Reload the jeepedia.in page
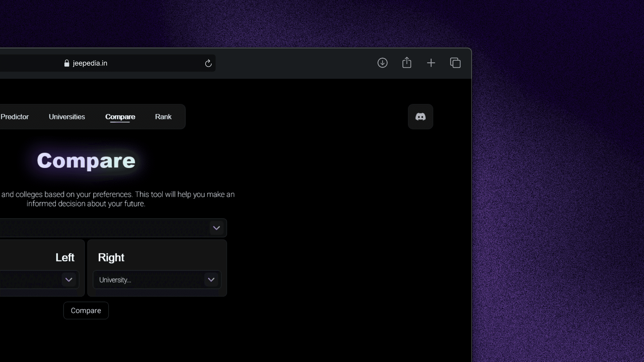 (x=208, y=63)
